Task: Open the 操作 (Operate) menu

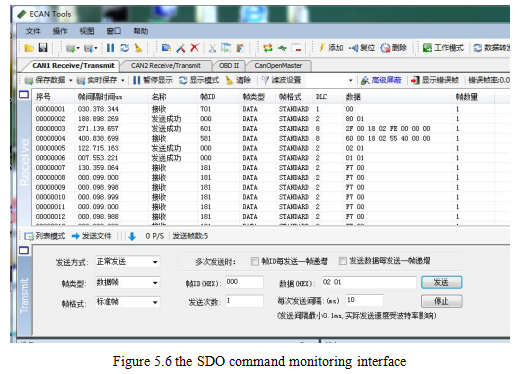Action: point(60,31)
